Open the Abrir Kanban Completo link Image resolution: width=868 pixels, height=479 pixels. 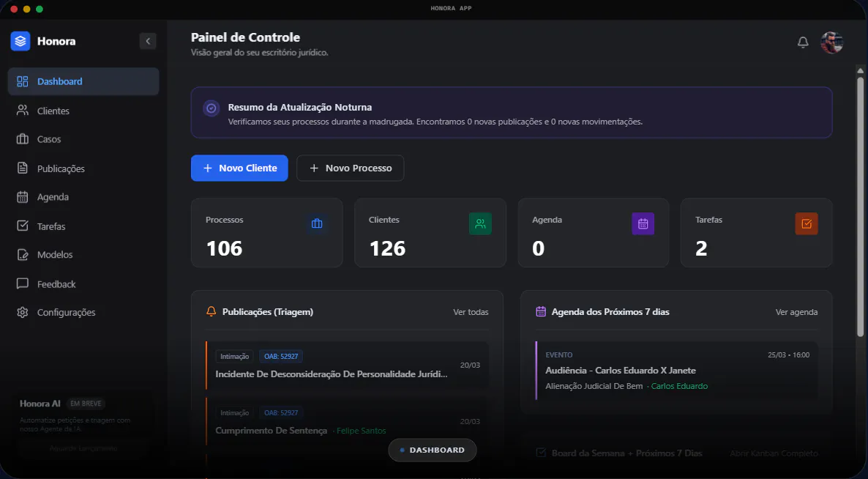(x=774, y=453)
